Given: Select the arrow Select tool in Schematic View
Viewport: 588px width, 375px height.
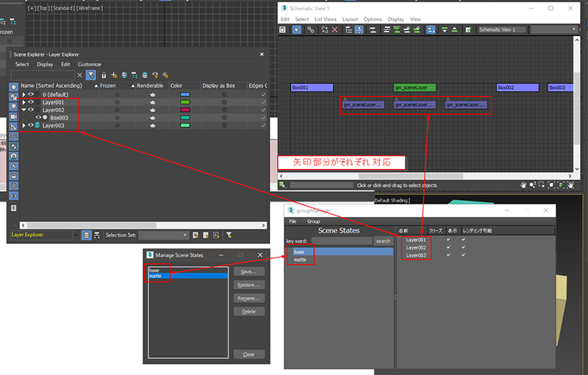Looking at the screenshot, I should pyautogui.click(x=296, y=29).
